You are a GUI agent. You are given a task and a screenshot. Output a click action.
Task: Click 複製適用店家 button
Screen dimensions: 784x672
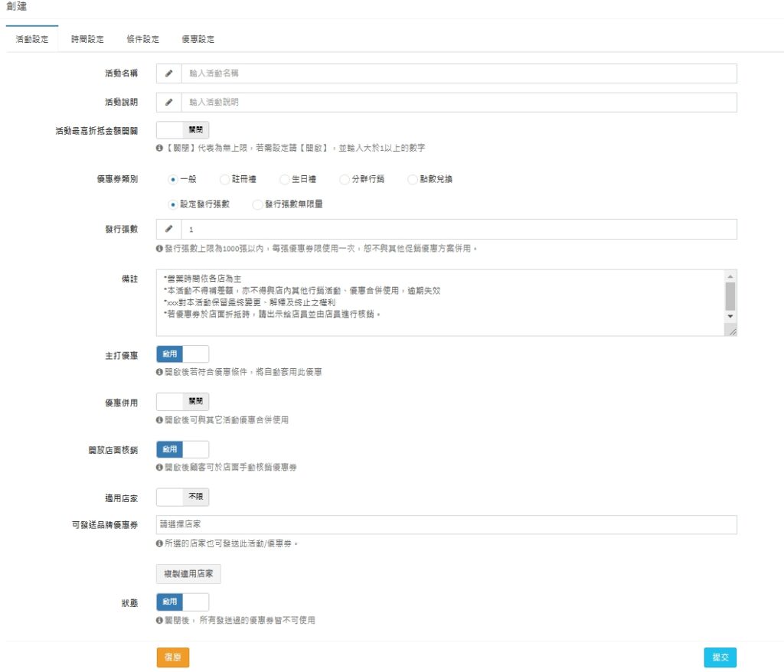(x=188, y=573)
